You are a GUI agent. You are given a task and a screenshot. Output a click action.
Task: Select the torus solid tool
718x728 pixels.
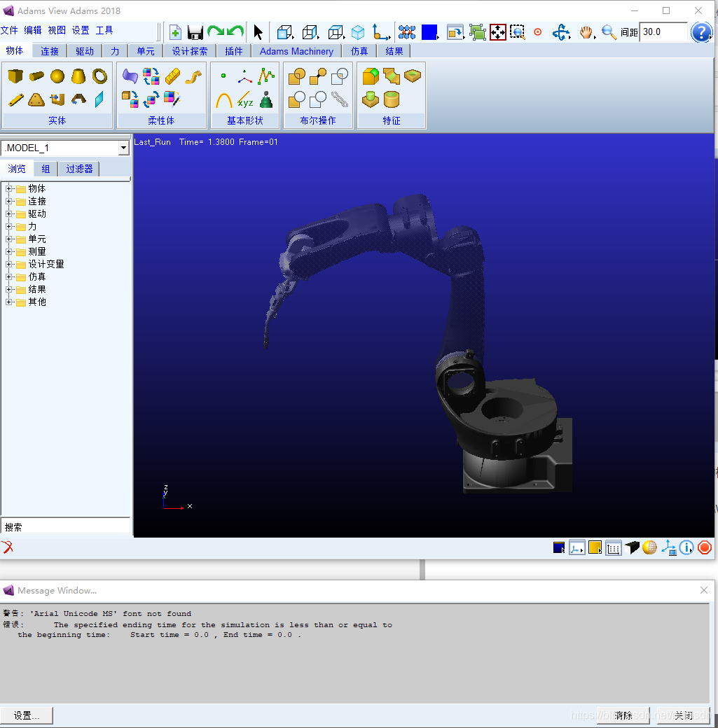point(99,76)
